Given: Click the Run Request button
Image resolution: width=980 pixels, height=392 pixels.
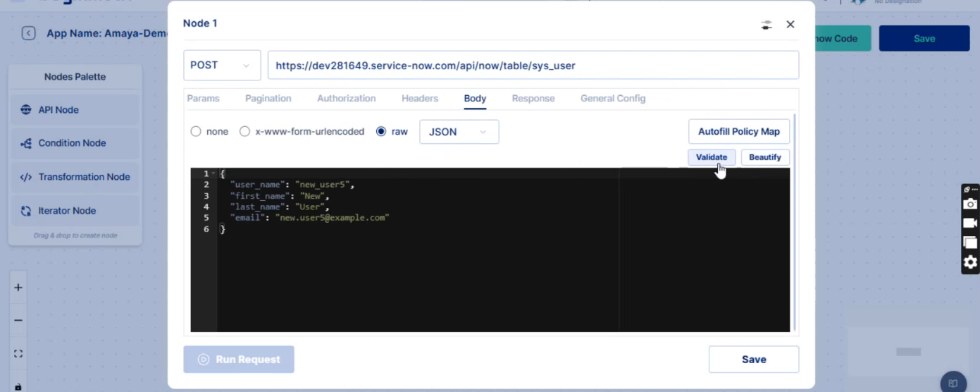Looking at the screenshot, I should (239, 360).
